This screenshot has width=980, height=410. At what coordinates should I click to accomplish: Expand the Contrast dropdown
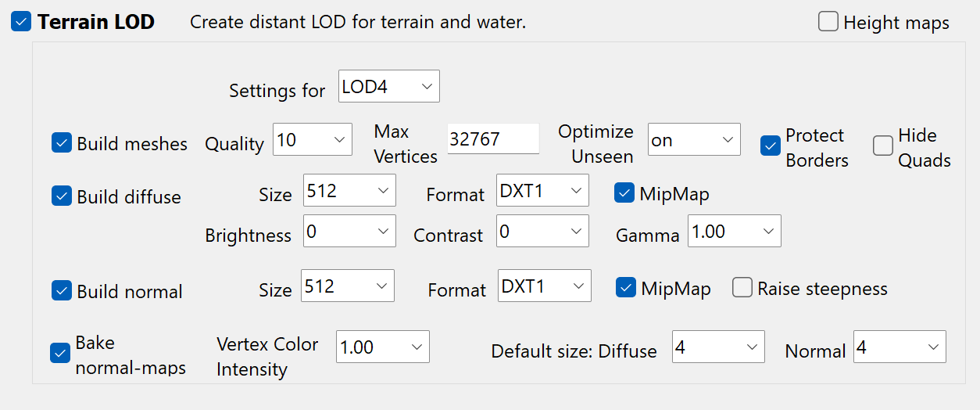coord(542,232)
